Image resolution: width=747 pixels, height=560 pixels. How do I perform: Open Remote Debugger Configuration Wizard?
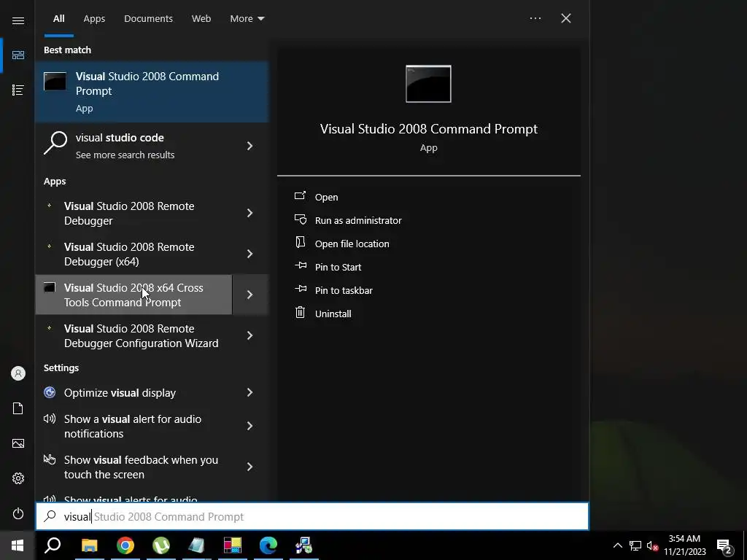134,335
